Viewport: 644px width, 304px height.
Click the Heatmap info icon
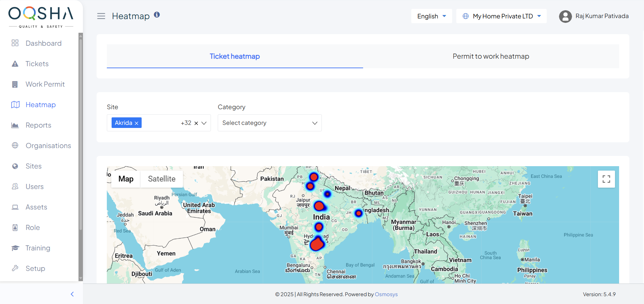point(157,15)
